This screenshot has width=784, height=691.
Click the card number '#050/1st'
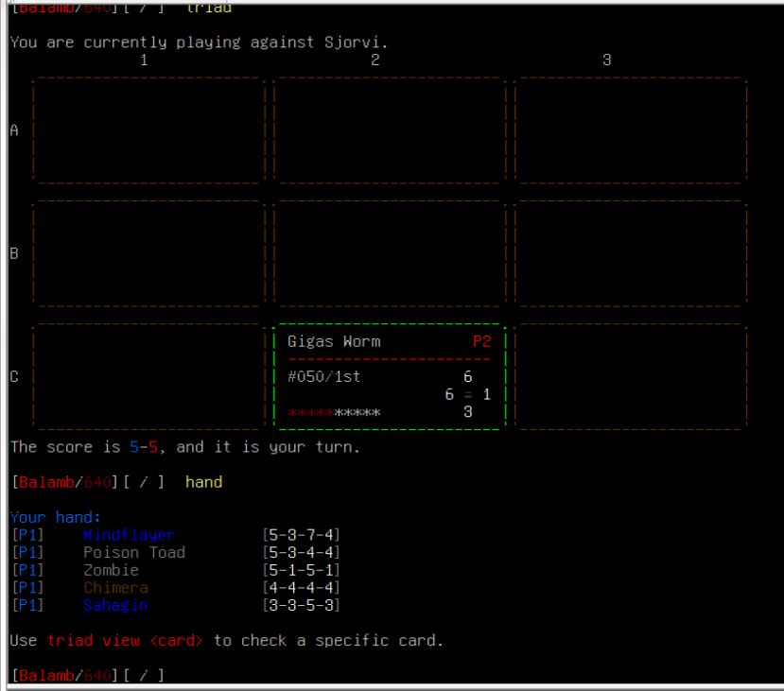pos(324,377)
